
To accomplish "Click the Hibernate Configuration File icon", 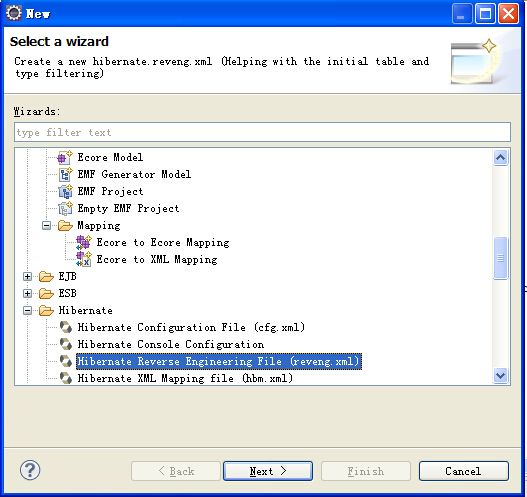I will 66,327.
